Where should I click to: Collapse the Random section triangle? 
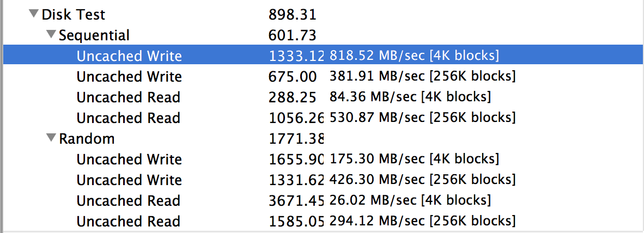[51, 138]
